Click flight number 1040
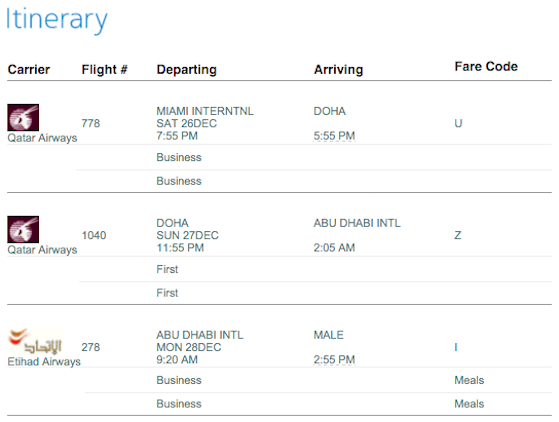 point(94,235)
